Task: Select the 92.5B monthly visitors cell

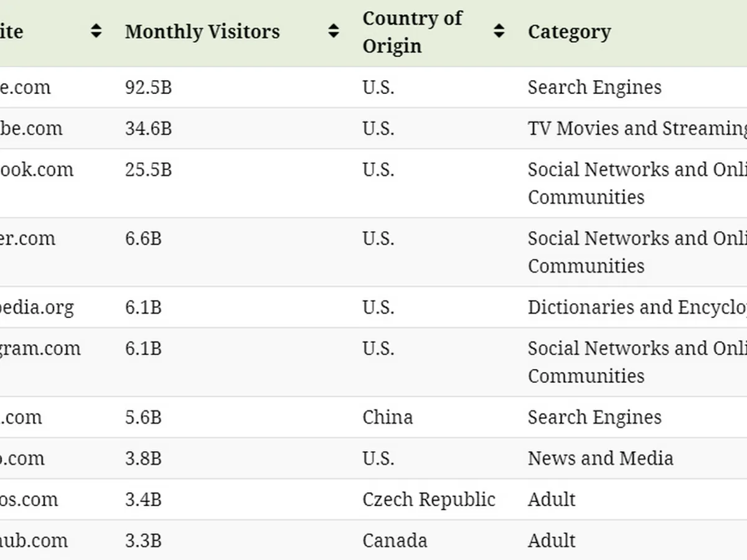Action: click(x=148, y=87)
